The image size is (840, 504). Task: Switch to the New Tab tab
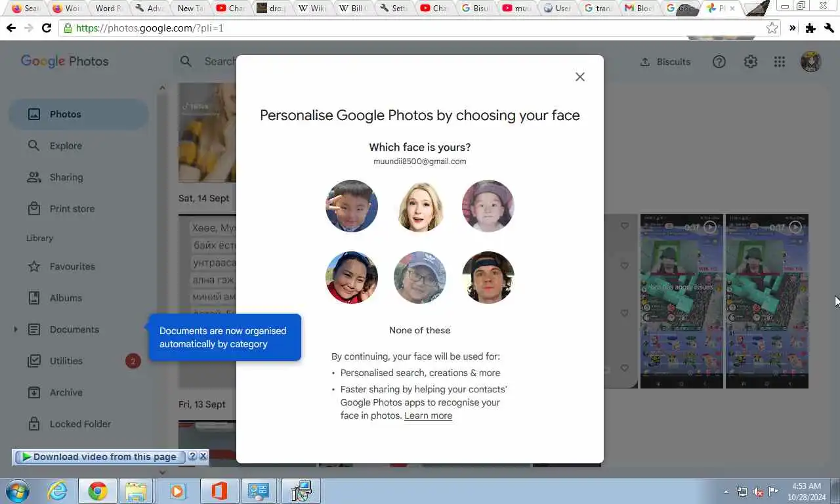click(190, 9)
